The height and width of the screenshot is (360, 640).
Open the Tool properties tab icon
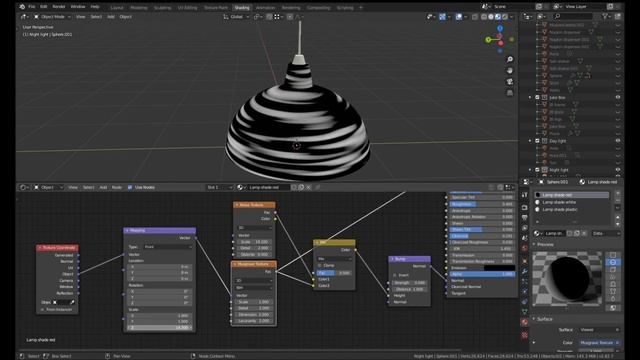tap(524, 196)
